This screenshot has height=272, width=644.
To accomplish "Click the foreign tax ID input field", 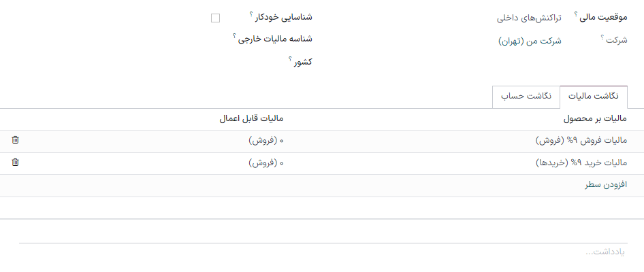I will [136, 39].
